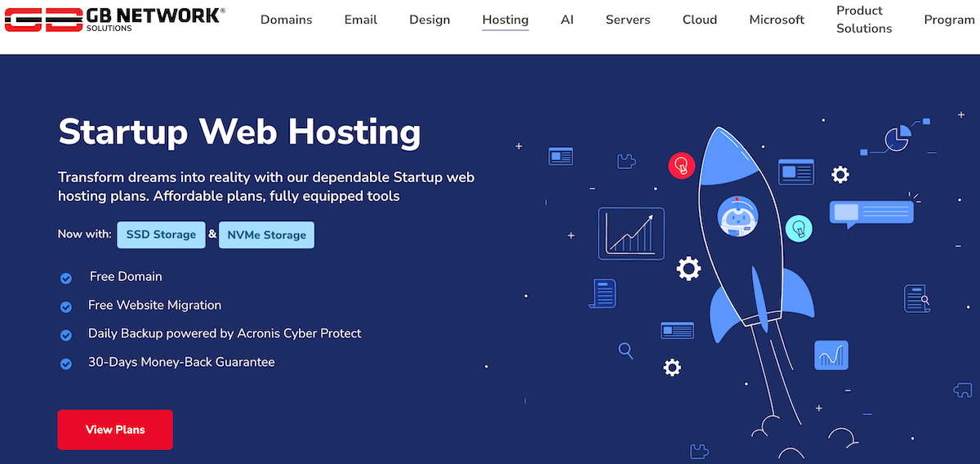The image size is (980, 464).
Task: Click the checkmark beside 30-Days Money-Back Guarantee
Action: pyautogui.click(x=66, y=364)
